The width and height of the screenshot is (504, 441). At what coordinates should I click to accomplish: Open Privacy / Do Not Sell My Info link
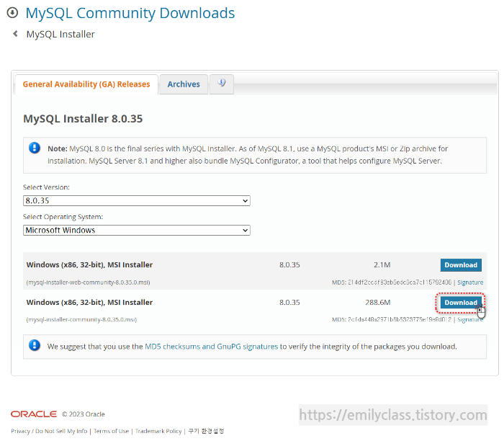(49, 431)
